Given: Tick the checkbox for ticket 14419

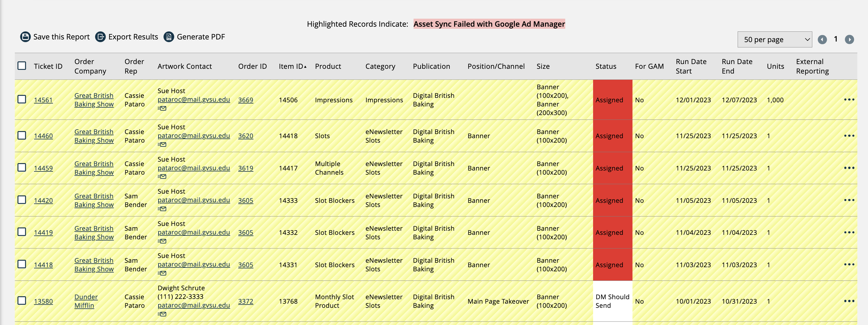Looking at the screenshot, I should click(x=22, y=232).
